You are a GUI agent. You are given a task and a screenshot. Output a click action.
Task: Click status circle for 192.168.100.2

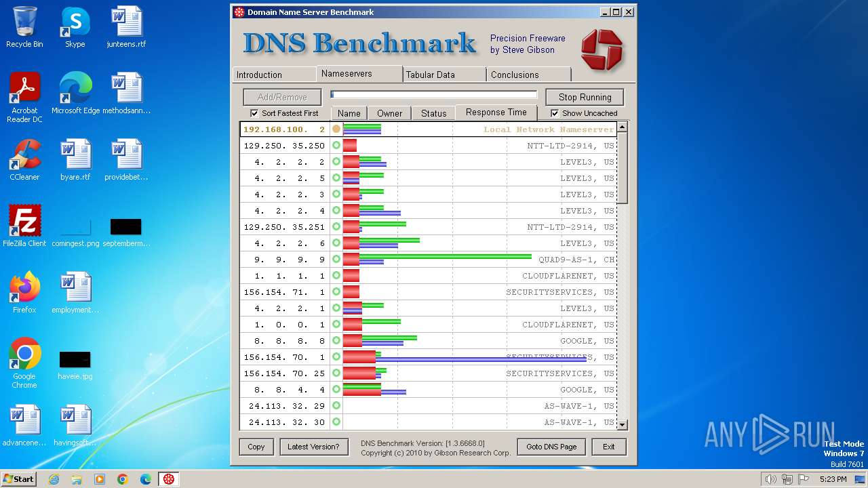click(336, 129)
